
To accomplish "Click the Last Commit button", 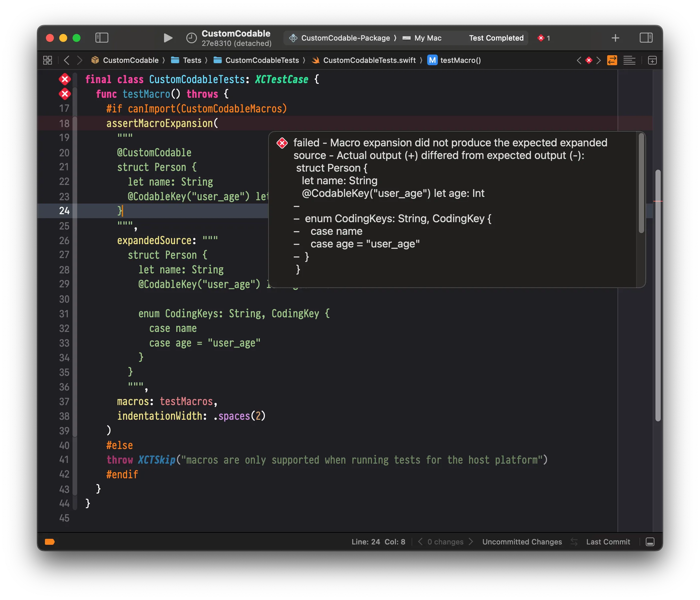I will pos(608,541).
